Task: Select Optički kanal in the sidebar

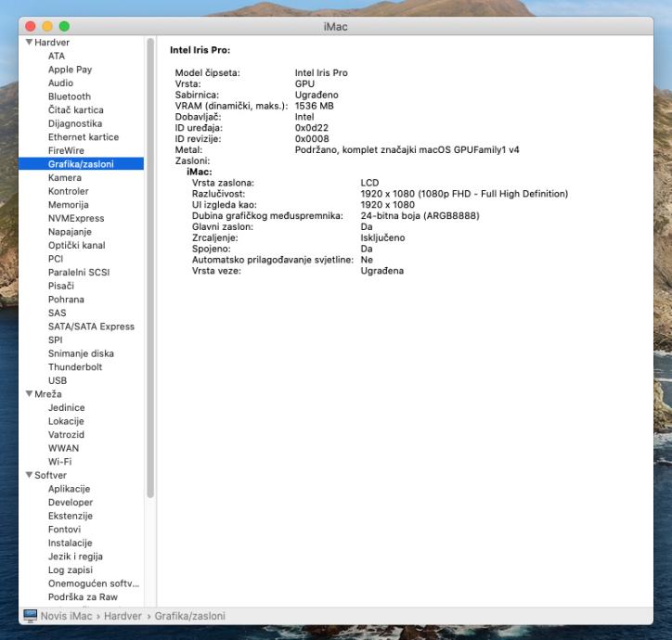Action: (x=77, y=245)
